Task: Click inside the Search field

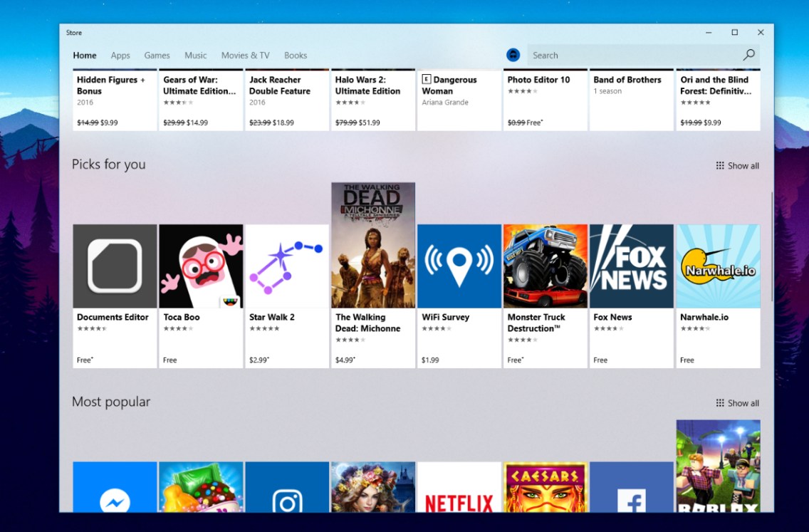Action: [x=627, y=55]
